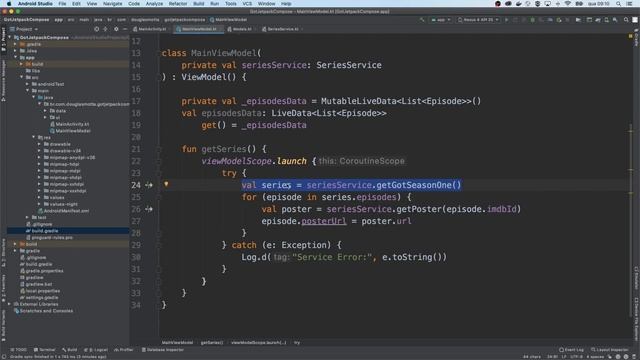
Task: Collapse the GotJetpackCompose root node
Action: 10,37
